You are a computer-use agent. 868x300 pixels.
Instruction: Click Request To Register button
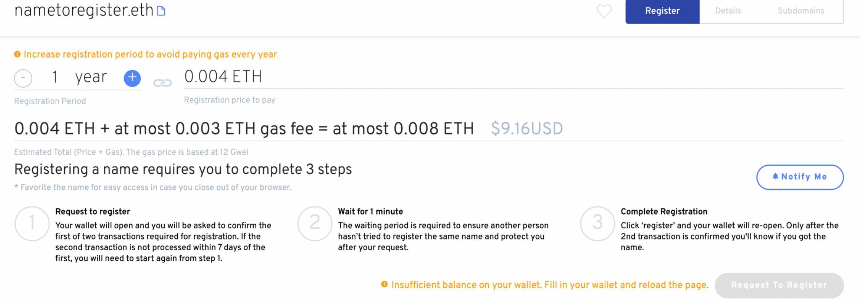(779, 285)
